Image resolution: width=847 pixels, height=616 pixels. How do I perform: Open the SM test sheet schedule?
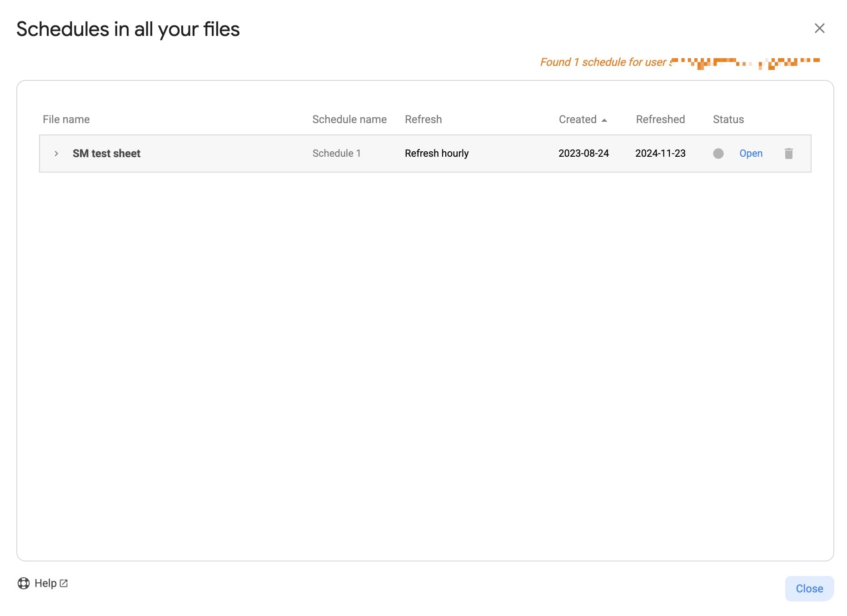[751, 154]
